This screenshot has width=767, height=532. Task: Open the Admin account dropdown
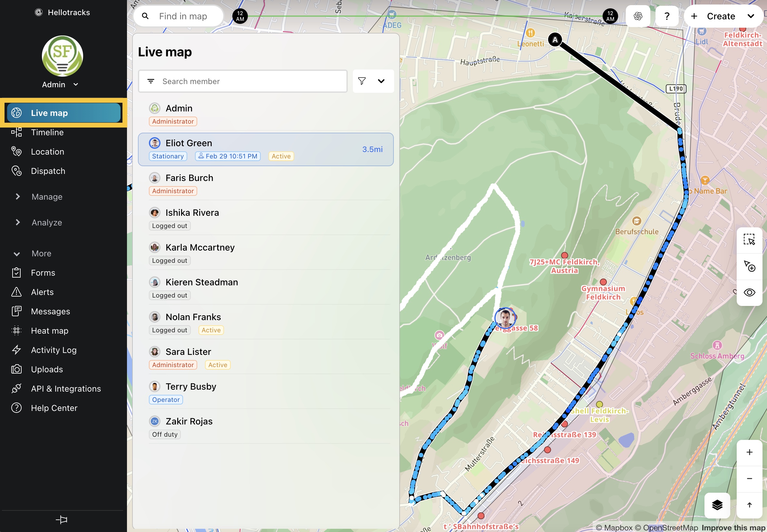pyautogui.click(x=60, y=84)
